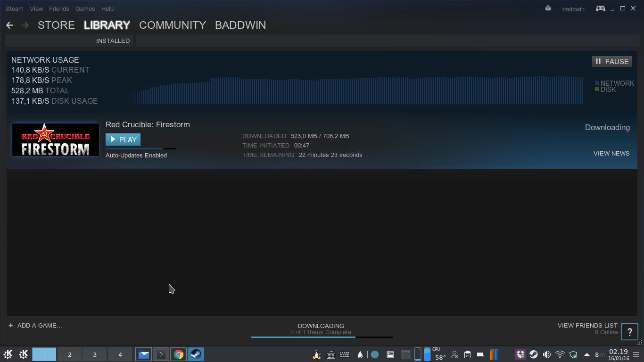Launch the Steam taskbar application
Screen dimensions: 644x362
(196, 354)
